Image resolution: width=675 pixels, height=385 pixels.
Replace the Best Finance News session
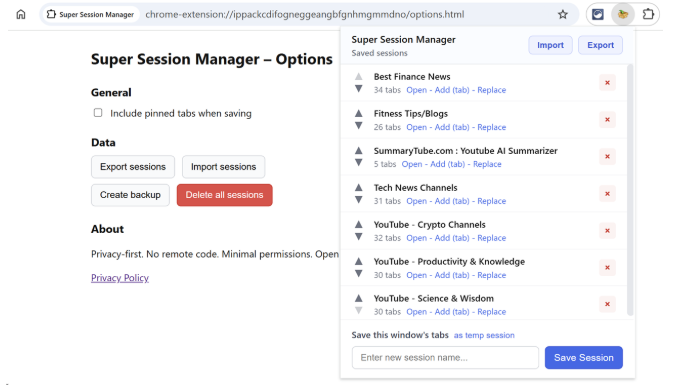492,90
